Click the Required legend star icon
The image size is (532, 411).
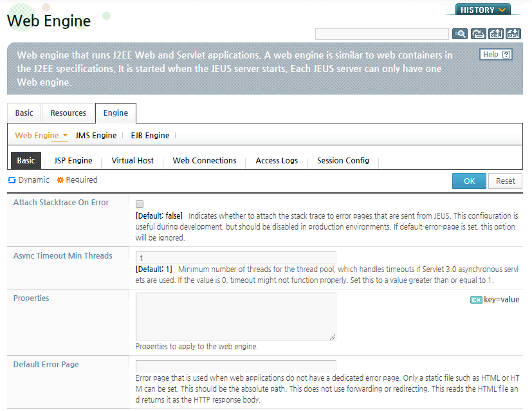pos(60,180)
